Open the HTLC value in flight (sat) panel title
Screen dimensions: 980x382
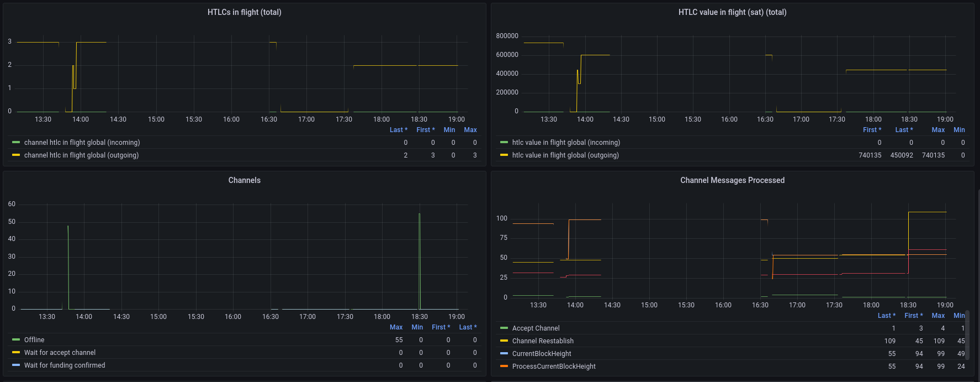732,12
